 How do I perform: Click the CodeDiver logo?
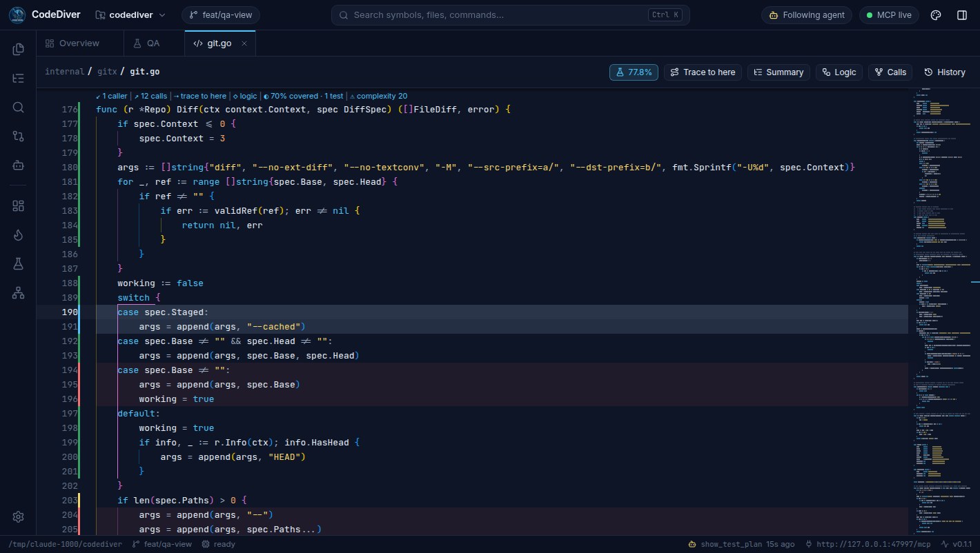(x=18, y=15)
